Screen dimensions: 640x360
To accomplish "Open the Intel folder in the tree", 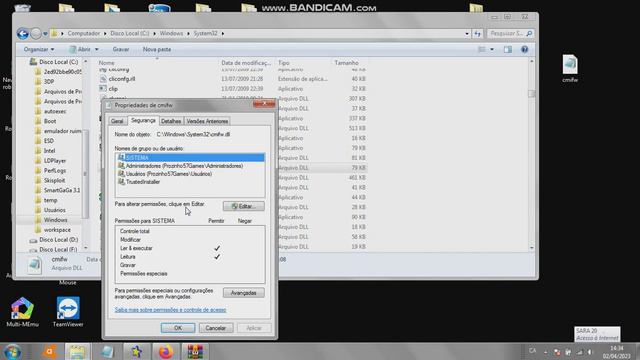I will pyautogui.click(x=49, y=151).
